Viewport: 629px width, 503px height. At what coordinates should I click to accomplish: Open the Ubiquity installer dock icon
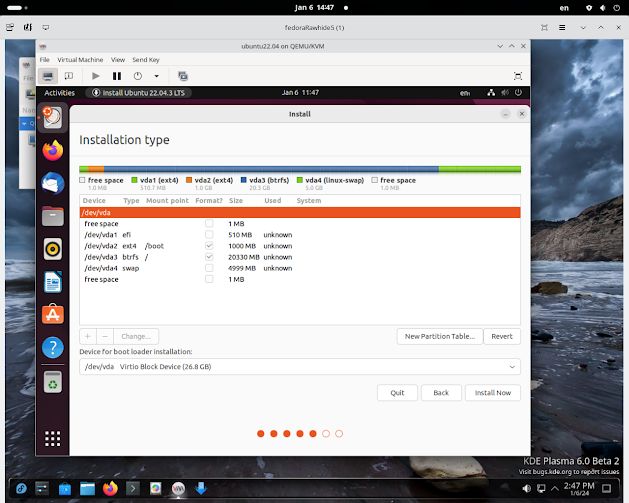coord(53,118)
